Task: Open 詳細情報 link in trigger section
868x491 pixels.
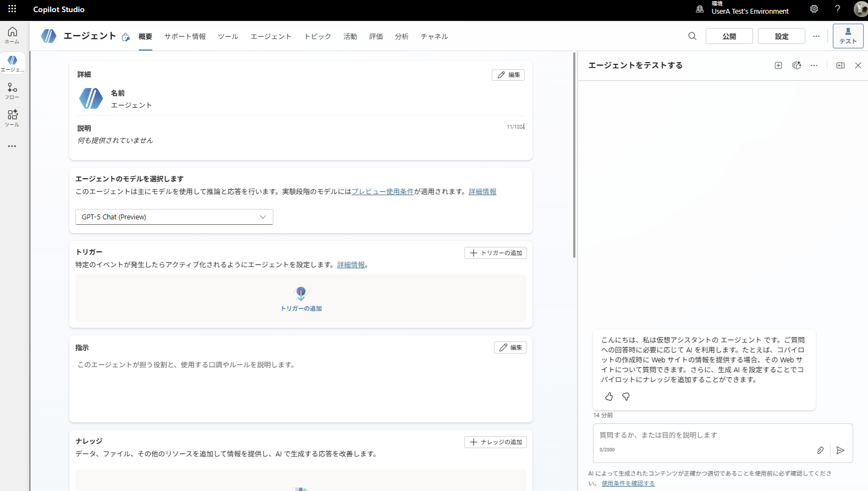Action: coord(351,265)
